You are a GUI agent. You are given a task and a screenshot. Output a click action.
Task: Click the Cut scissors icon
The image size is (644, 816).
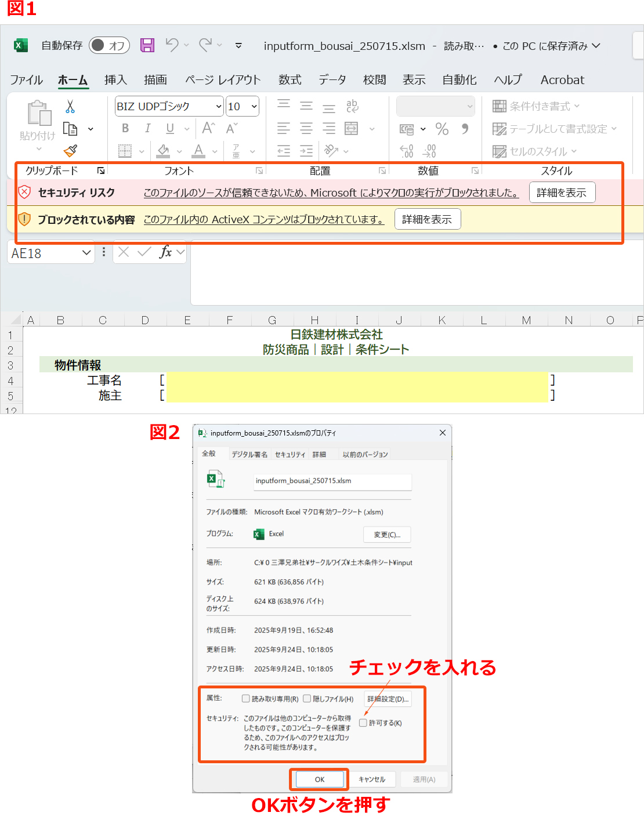click(x=70, y=107)
